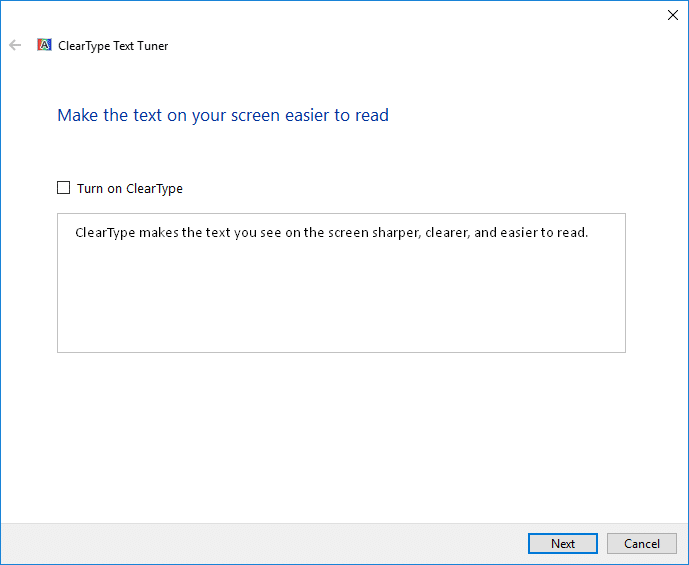Click empty space inside the preview text box
The image size is (689, 565).
pos(340,300)
